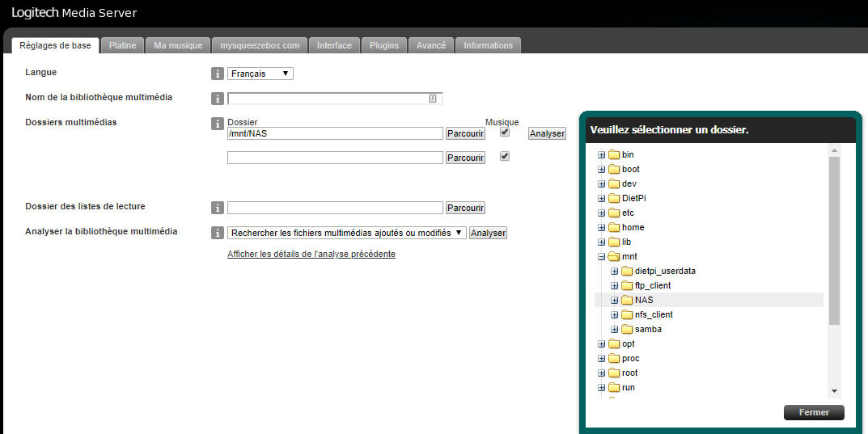The height and width of the screenshot is (434, 868).
Task: Click Parcourir next to /mnt/NAS
Action: tap(466, 133)
